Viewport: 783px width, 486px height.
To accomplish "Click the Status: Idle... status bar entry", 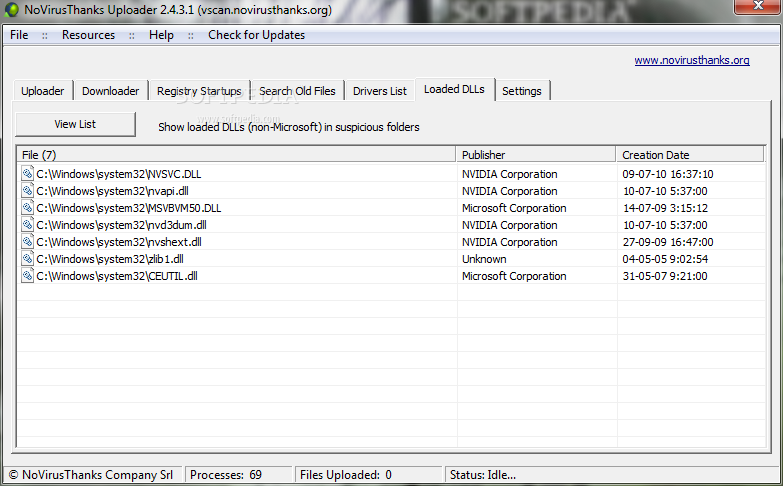I will [612, 475].
